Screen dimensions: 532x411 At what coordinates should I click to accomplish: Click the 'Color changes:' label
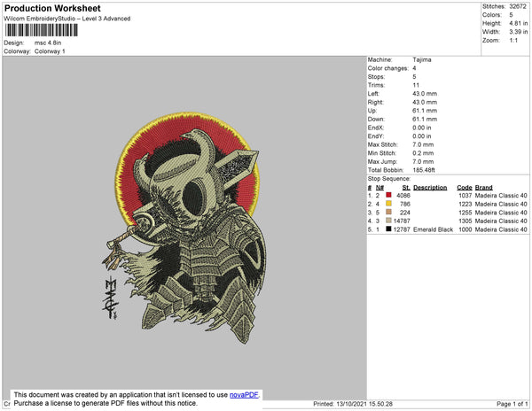pos(388,68)
